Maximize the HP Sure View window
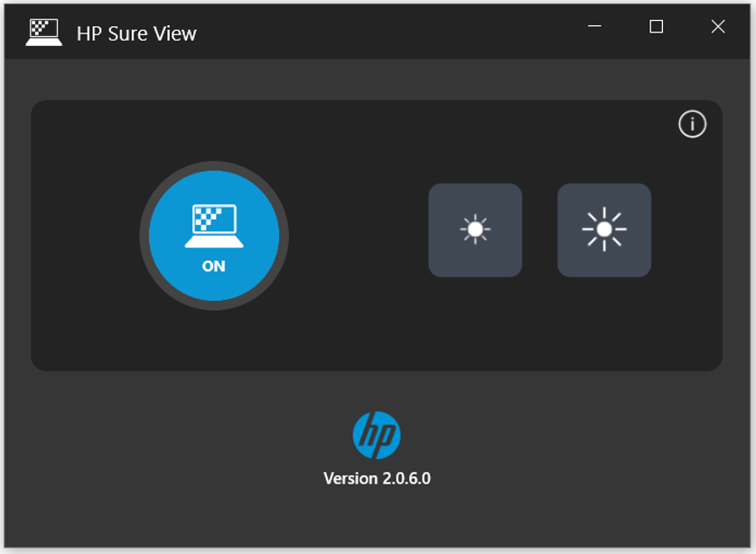This screenshot has width=756, height=554. [x=654, y=28]
